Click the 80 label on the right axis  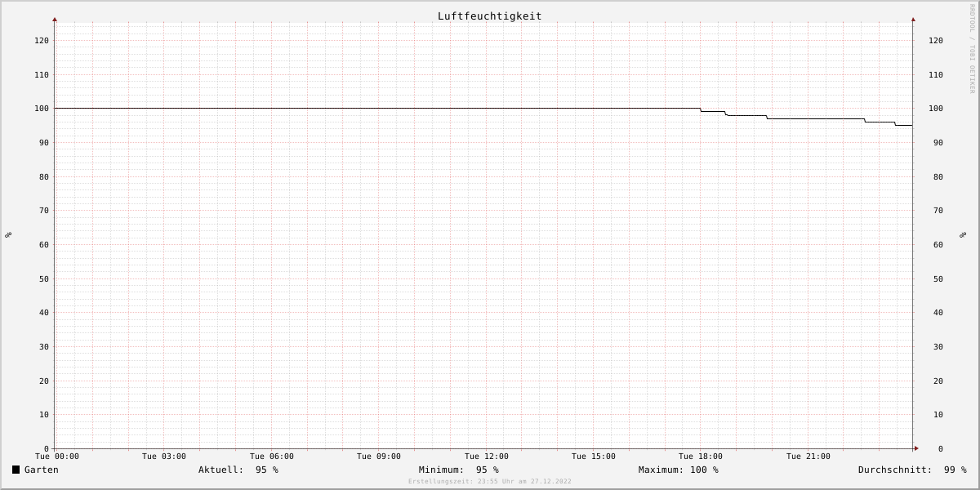pos(938,177)
